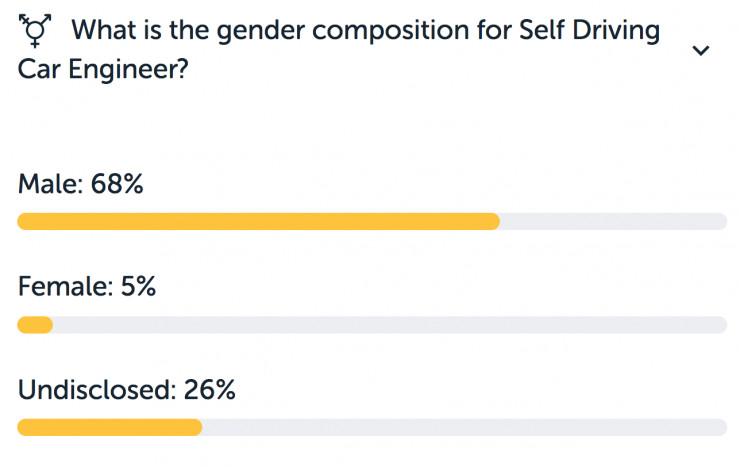Click the yellow filled Male progress bar

pos(259,221)
